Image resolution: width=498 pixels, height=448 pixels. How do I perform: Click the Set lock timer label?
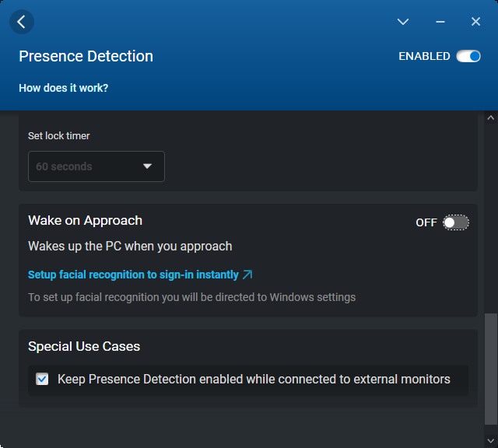pos(59,135)
